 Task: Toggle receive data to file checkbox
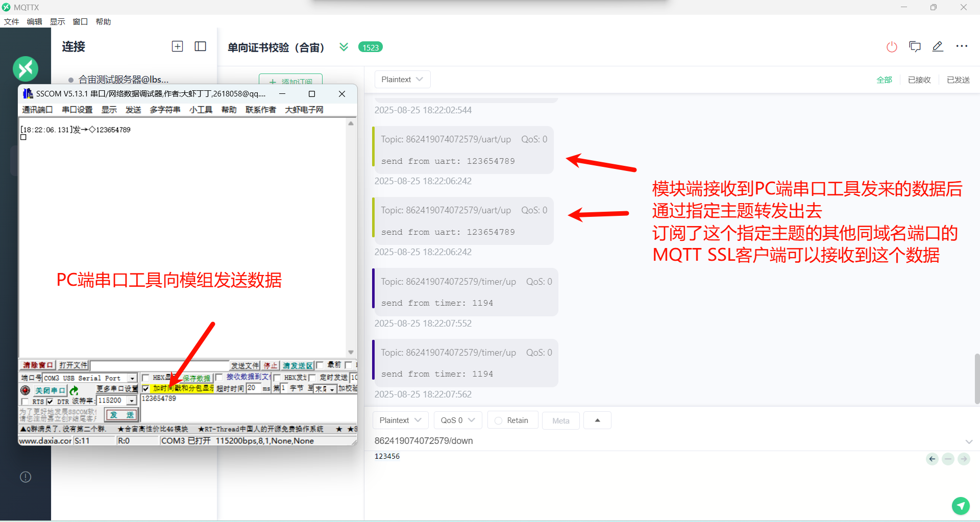[x=219, y=378]
